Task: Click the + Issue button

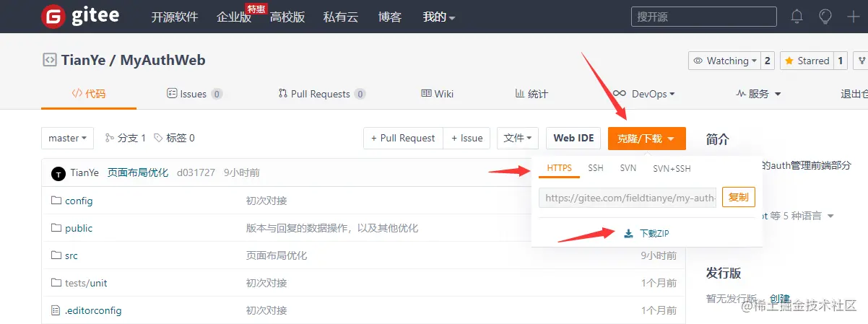Action: coord(466,138)
